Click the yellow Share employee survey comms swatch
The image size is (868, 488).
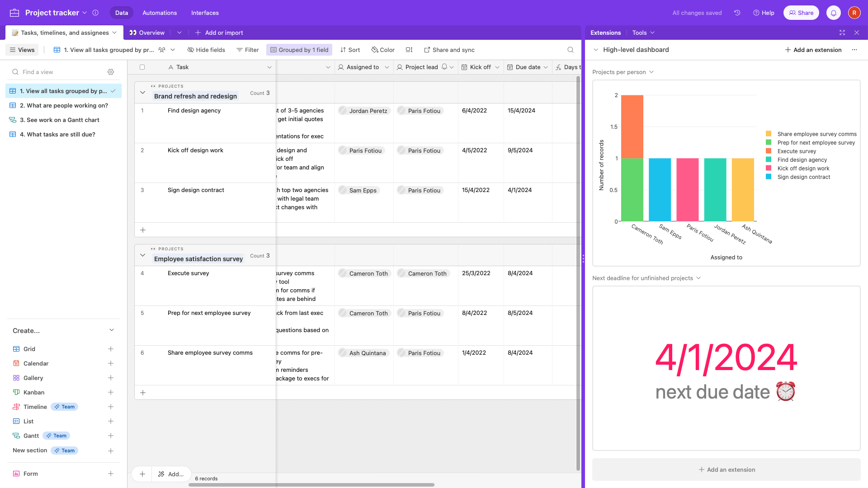point(769,134)
